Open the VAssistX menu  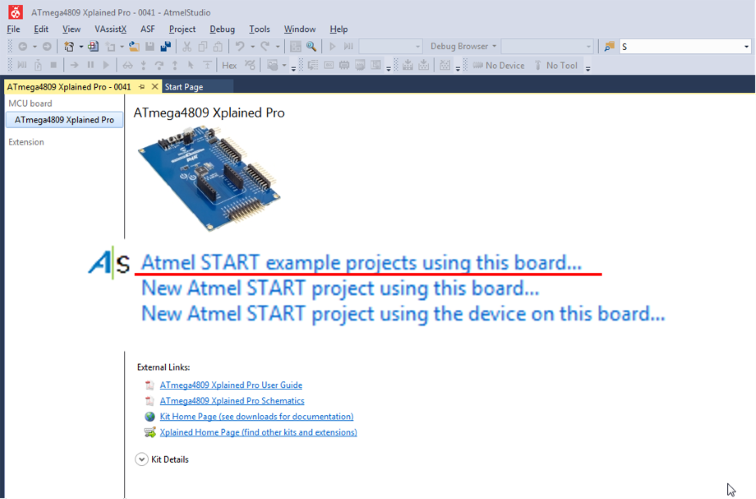(x=110, y=29)
